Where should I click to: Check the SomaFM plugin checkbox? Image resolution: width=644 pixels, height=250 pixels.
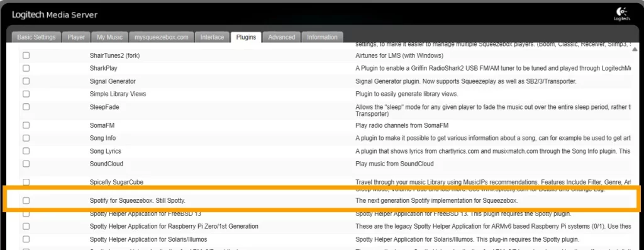(26, 125)
